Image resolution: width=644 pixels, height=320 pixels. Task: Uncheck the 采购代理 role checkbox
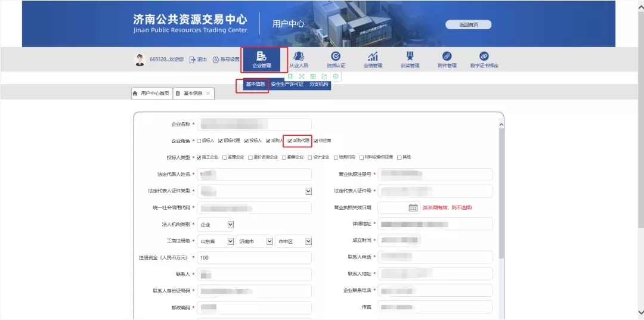click(x=290, y=141)
